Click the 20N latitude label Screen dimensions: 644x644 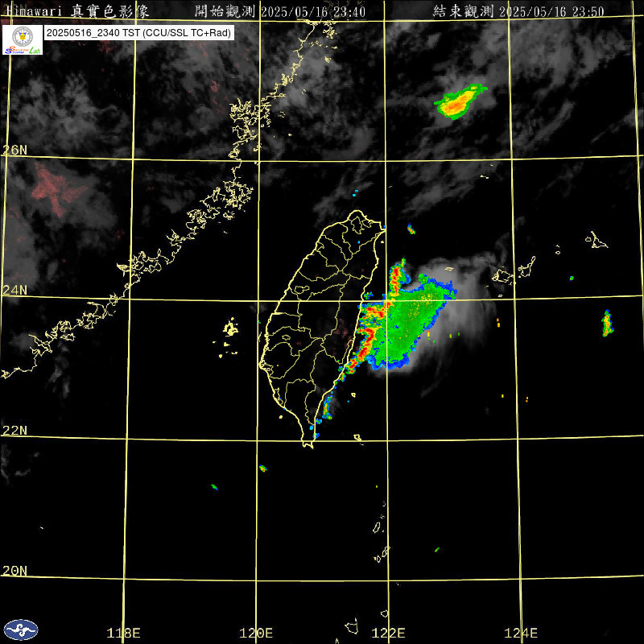point(15,571)
